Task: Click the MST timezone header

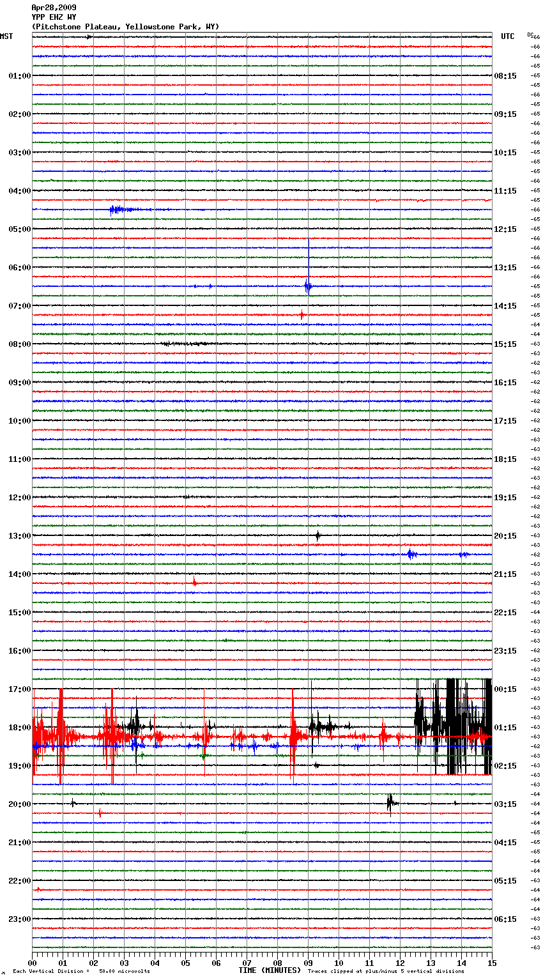Action: [x=6, y=36]
